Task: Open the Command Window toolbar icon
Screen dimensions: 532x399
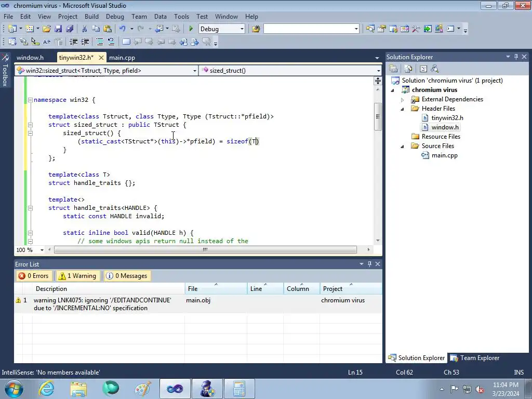Action: click(450, 29)
